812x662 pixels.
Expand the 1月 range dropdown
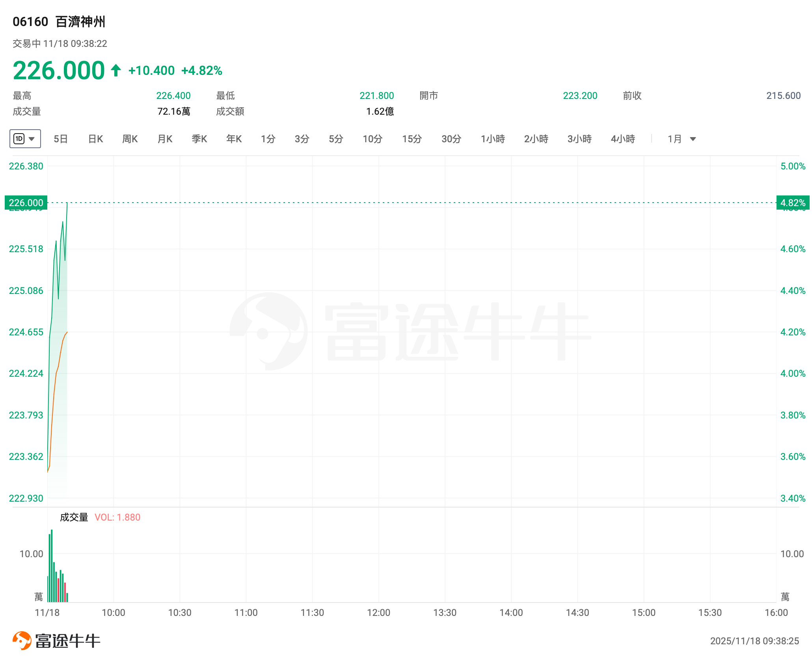tap(682, 139)
